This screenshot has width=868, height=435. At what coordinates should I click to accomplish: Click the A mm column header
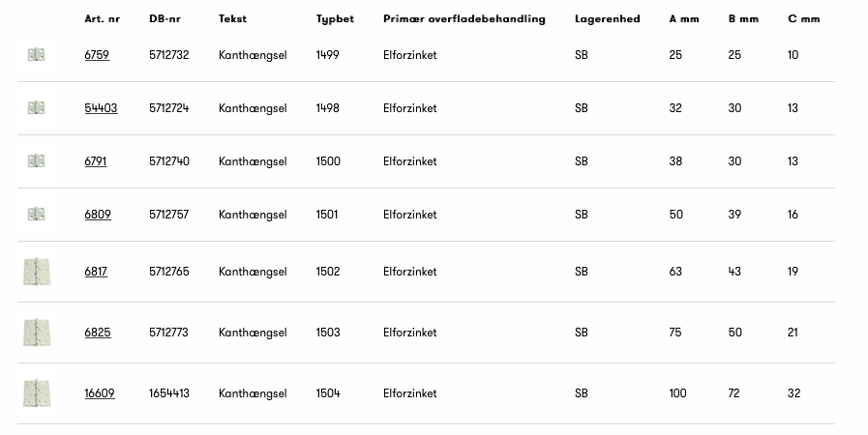coord(683,19)
